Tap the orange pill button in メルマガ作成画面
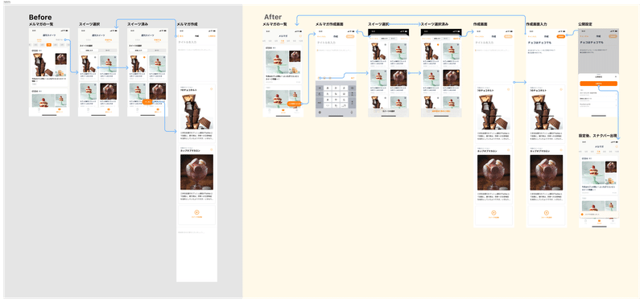The image size is (644, 303). coord(350,36)
